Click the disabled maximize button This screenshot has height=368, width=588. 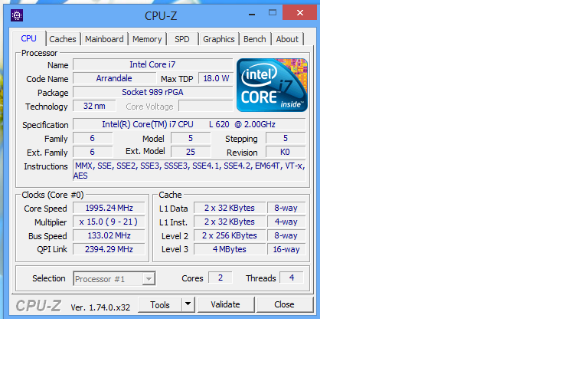click(273, 13)
